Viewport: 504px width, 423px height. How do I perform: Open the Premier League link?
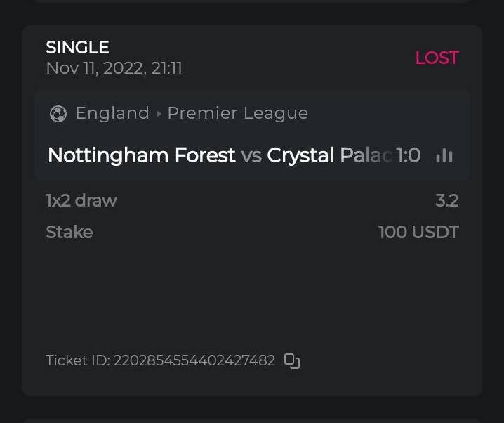coord(237,113)
